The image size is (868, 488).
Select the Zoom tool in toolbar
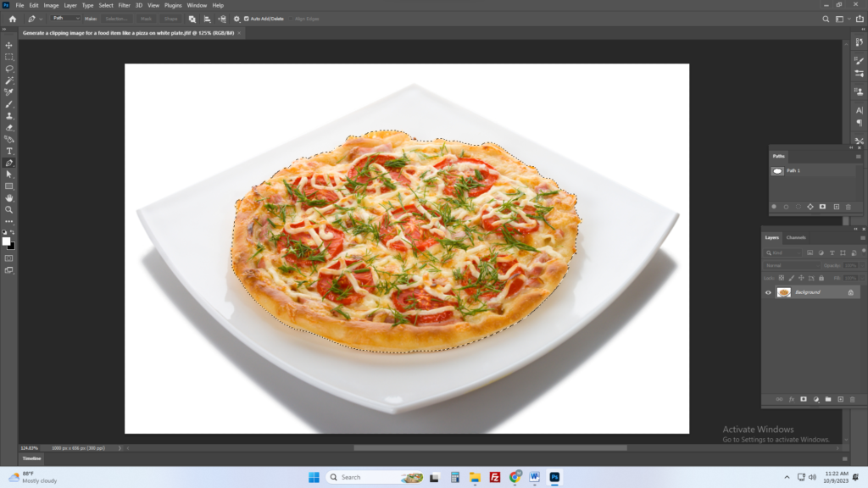pos(8,210)
